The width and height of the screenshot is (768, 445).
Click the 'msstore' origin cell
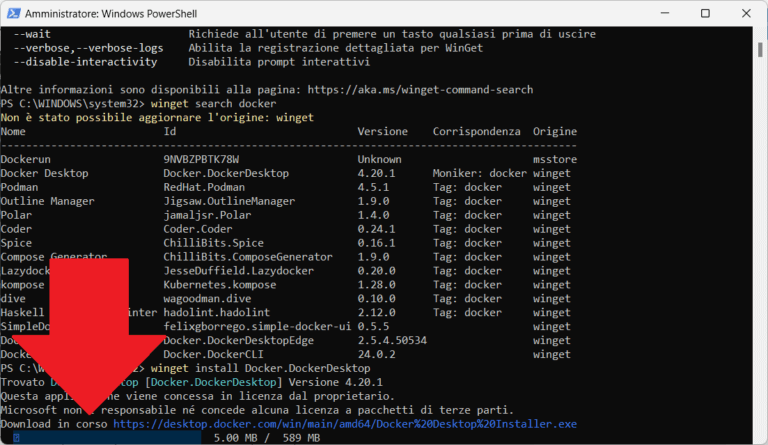(x=555, y=160)
